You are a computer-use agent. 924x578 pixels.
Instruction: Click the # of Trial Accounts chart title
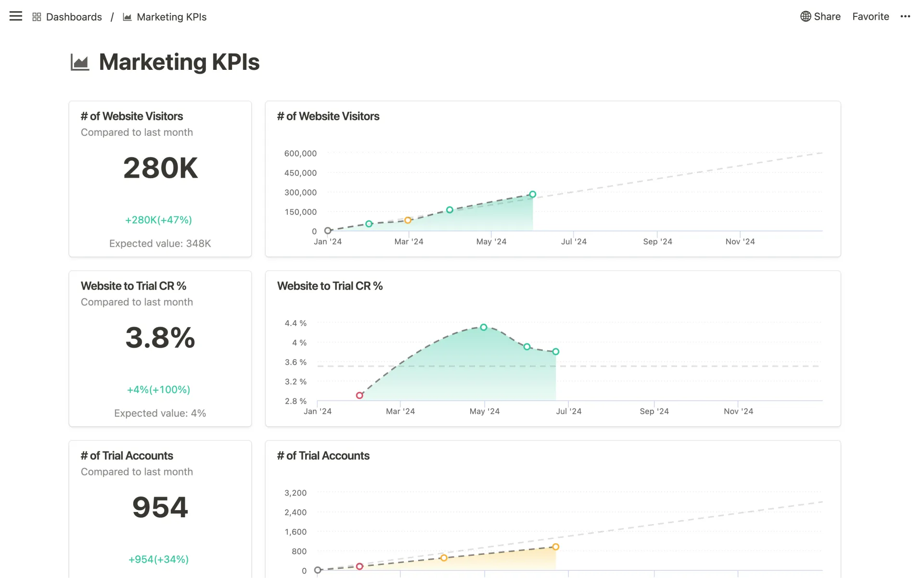click(323, 456)
